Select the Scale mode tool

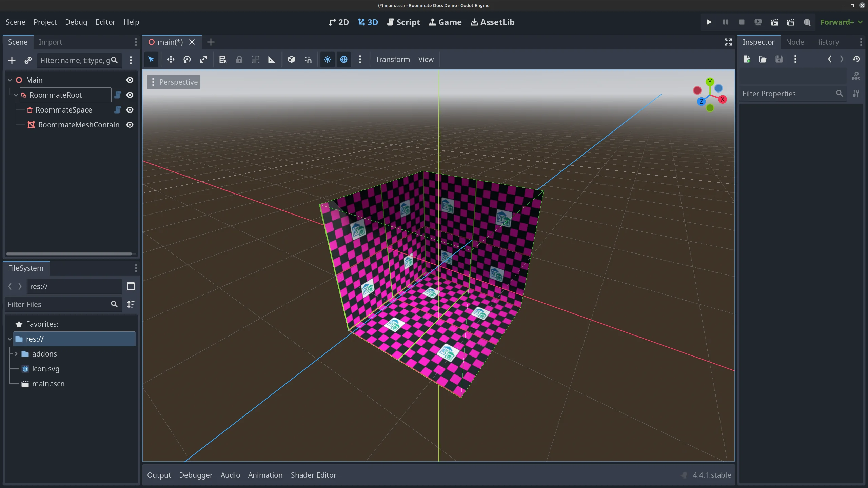203,60
